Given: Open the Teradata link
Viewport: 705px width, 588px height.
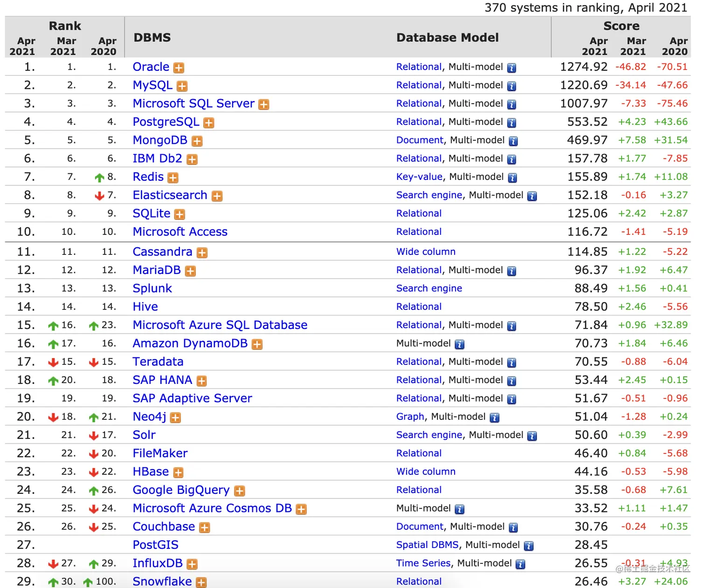Looking at the screenshot, I should [x=158, y=362].
